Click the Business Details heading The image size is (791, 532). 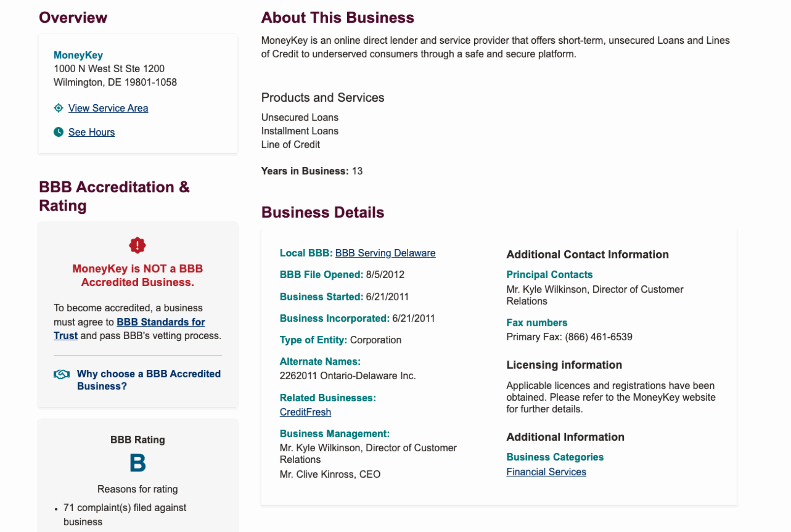coord(323,212)
